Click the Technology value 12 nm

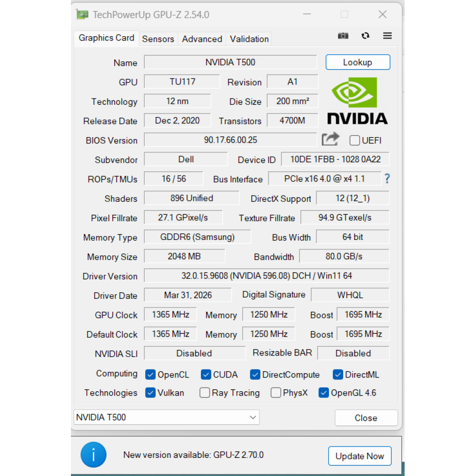[177, 101]
